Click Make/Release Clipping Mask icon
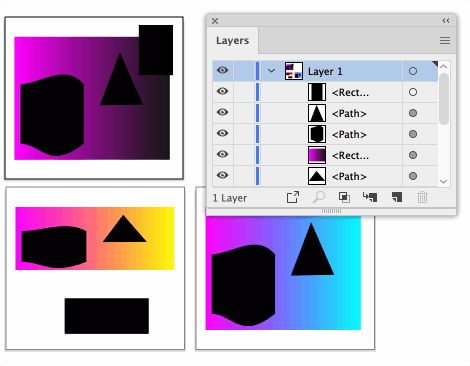 click(344, 197)
